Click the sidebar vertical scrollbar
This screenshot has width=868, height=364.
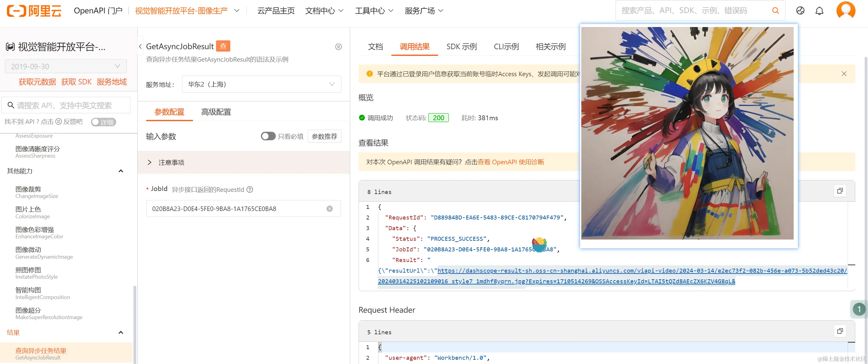[x=135, y=324]
